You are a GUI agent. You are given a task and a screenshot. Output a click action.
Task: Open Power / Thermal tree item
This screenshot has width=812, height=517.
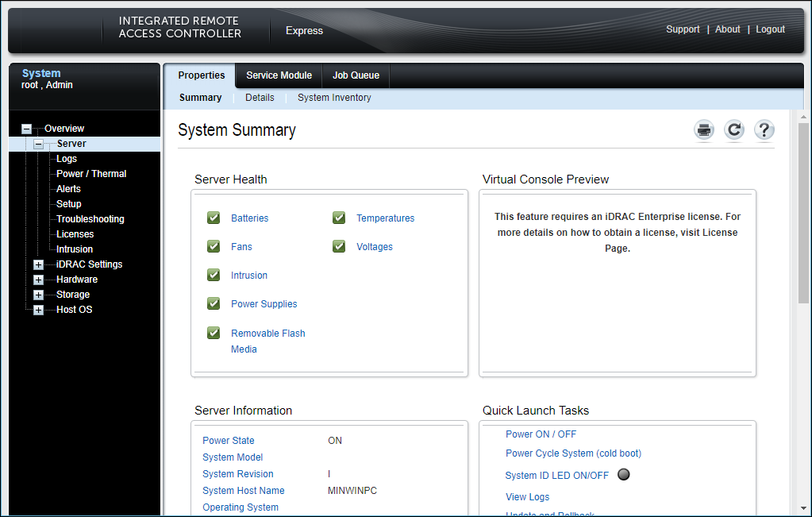pyautogui.click(x=91, y=174)
